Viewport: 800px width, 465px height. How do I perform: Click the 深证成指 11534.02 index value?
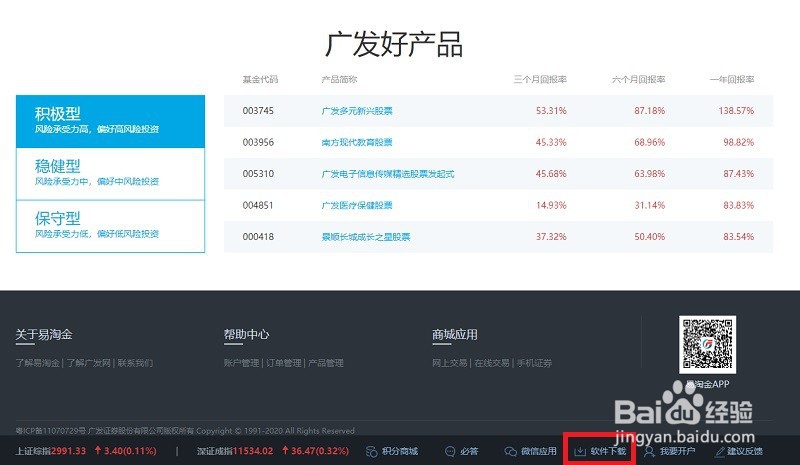point(253,451)
